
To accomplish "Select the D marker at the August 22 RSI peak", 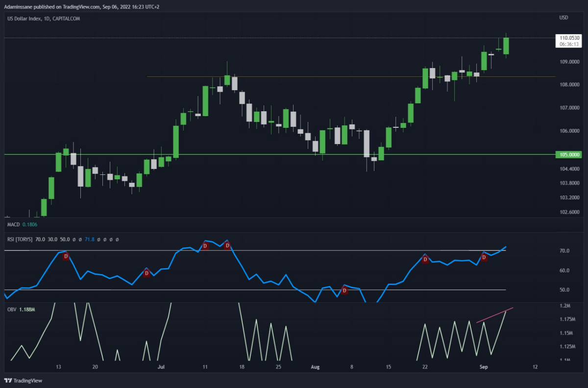I will click(425, 259).
